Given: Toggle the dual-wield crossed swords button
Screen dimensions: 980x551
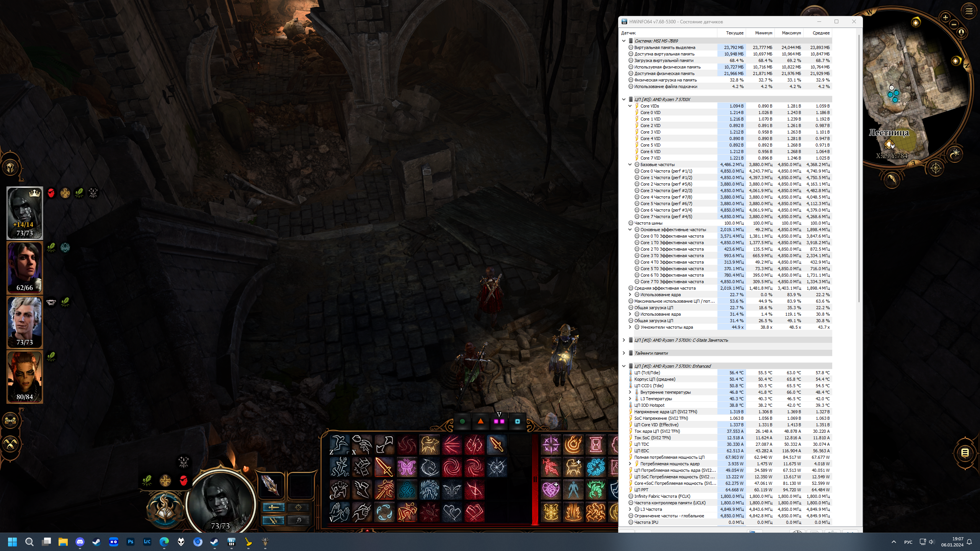Looking at the screenshot, I should click(x=273, y=520).
